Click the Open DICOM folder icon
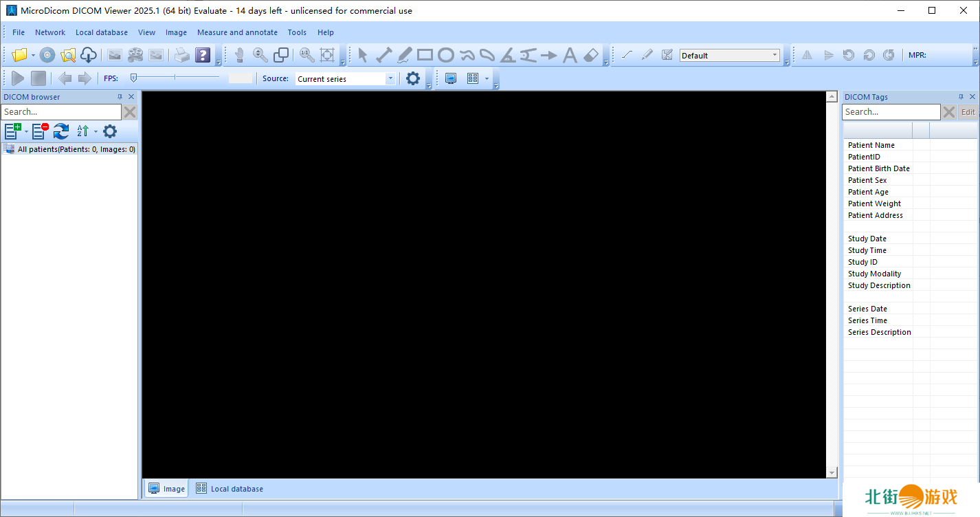980x517 pixels. (x=19, y=56)
